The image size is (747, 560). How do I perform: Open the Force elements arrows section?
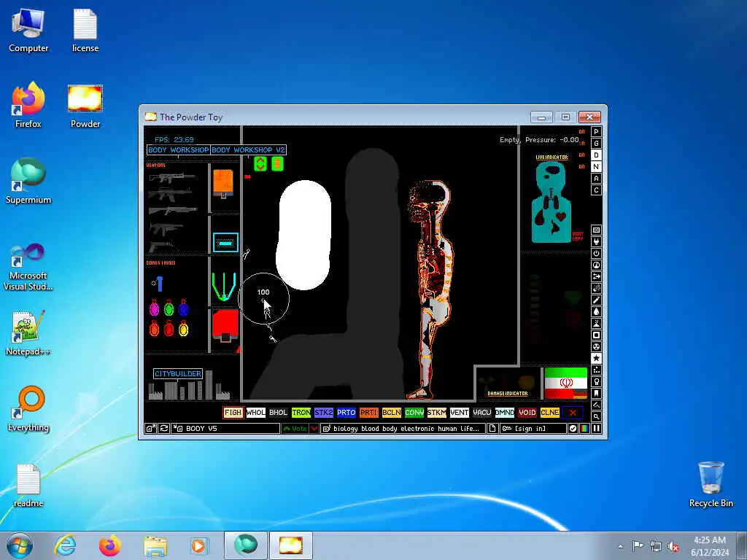point(596,276)
